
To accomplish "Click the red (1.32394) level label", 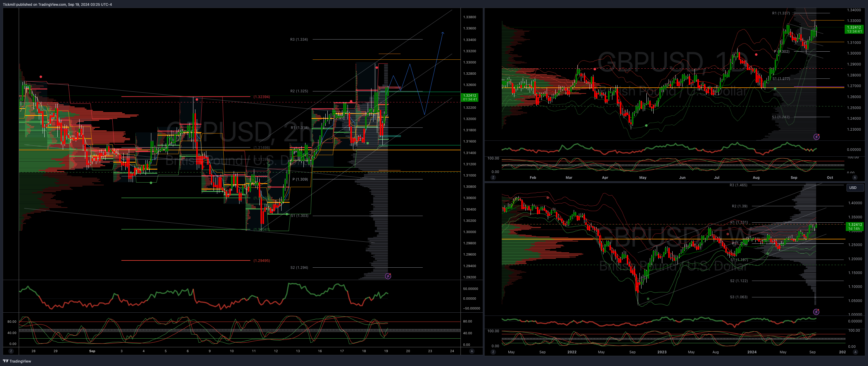I will click(261, 97).
